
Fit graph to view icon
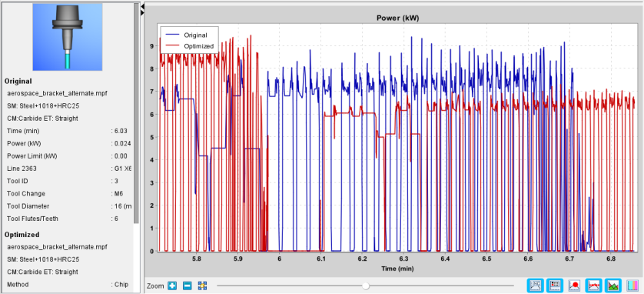201,286
